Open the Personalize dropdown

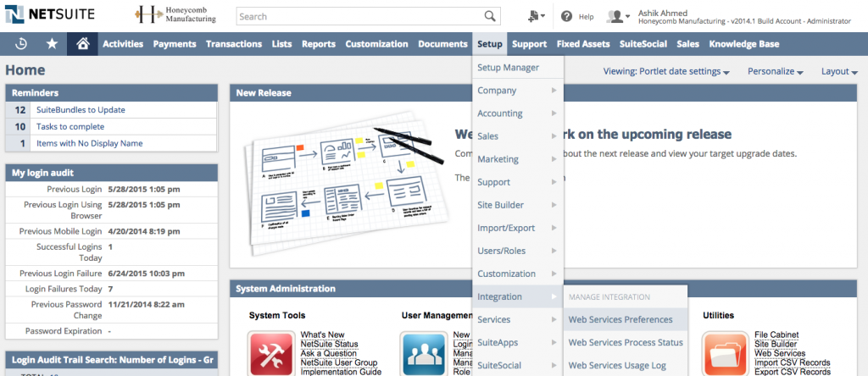775,71
